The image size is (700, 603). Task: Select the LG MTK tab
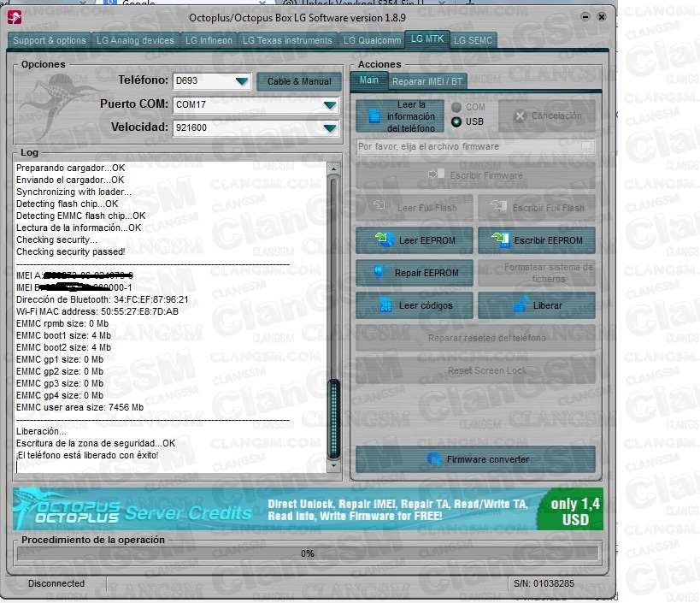tap(427, 39)
